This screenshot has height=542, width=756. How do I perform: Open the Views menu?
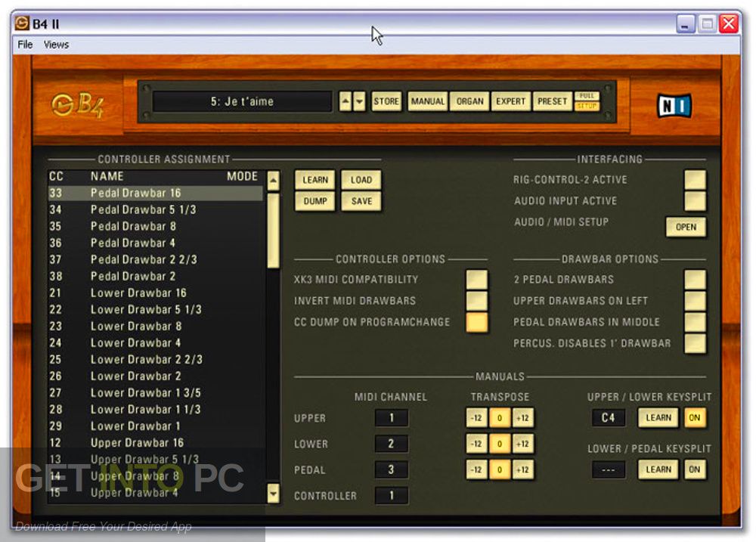click(x=57, y=45)
